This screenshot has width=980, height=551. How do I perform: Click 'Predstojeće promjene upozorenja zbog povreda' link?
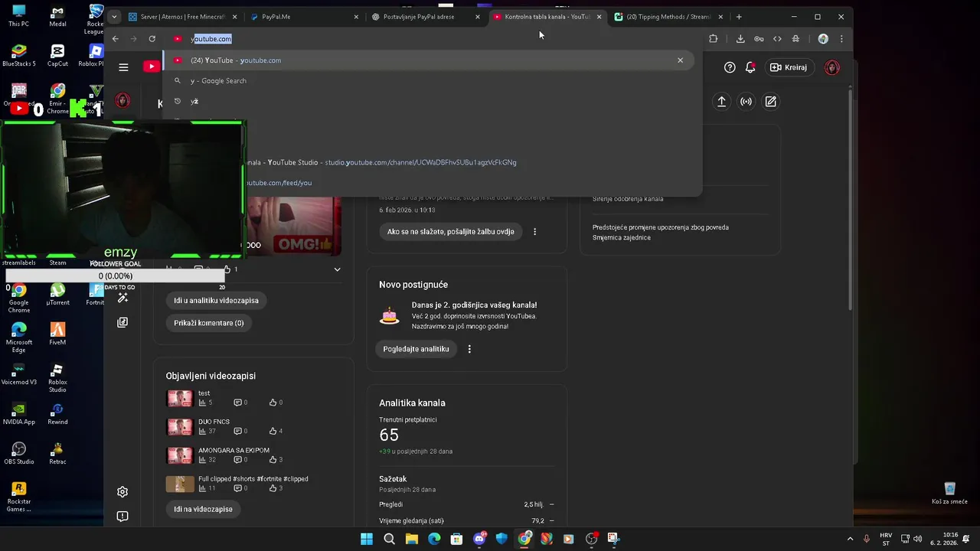point(661,233)
